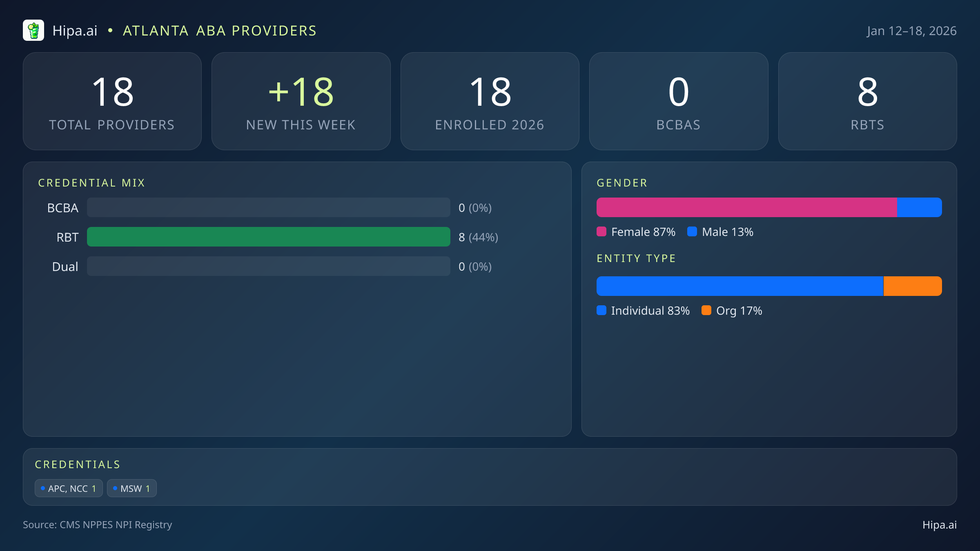Select the Female legend swatch in Gender chart

[x=601, y=232]
